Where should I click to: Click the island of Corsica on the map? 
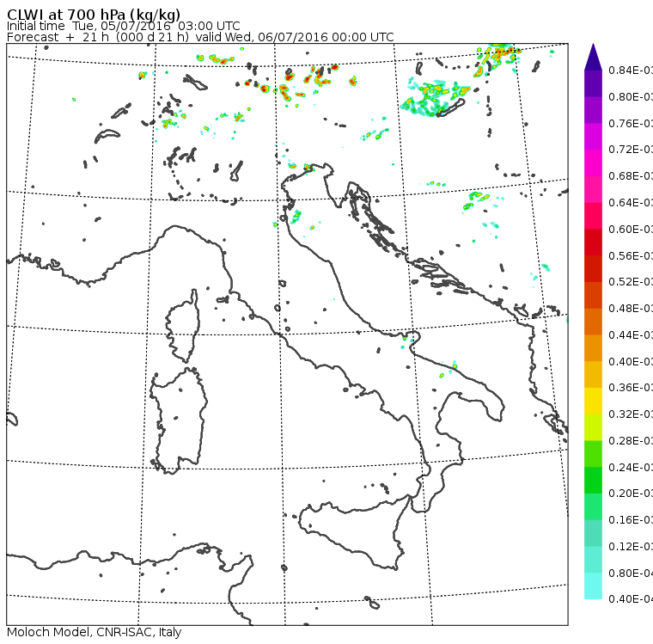click(x=183, y=328)
